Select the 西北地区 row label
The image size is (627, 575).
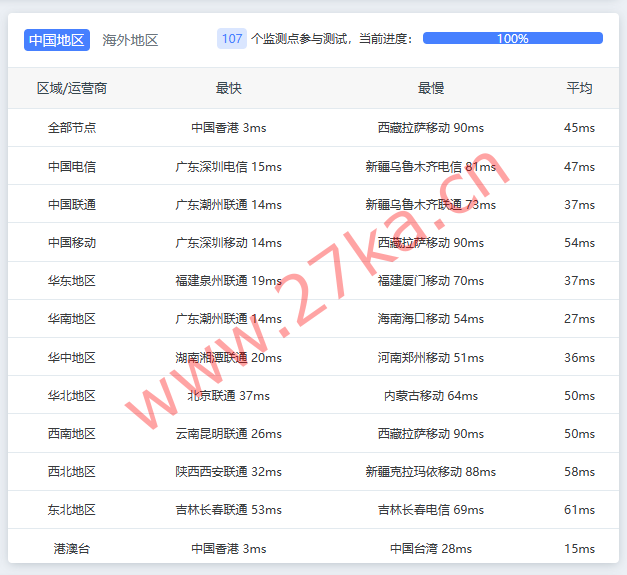pyautogui.click(x=72, y=471)
